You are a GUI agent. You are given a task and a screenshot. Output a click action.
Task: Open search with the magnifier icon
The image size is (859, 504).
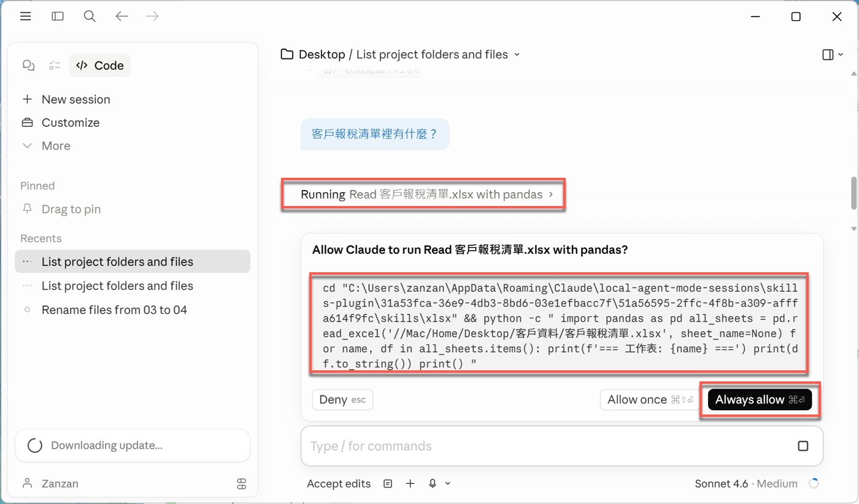click(x=90, y=16)
